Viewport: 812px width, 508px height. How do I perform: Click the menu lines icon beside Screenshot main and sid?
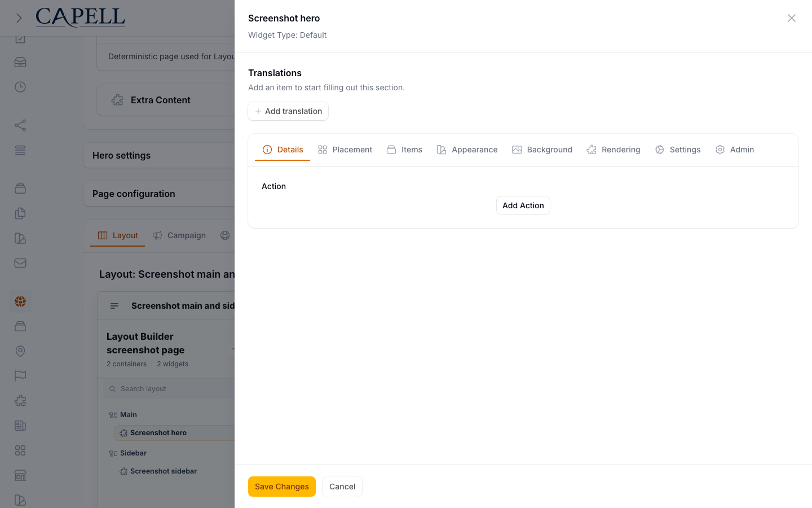(114, 306)
